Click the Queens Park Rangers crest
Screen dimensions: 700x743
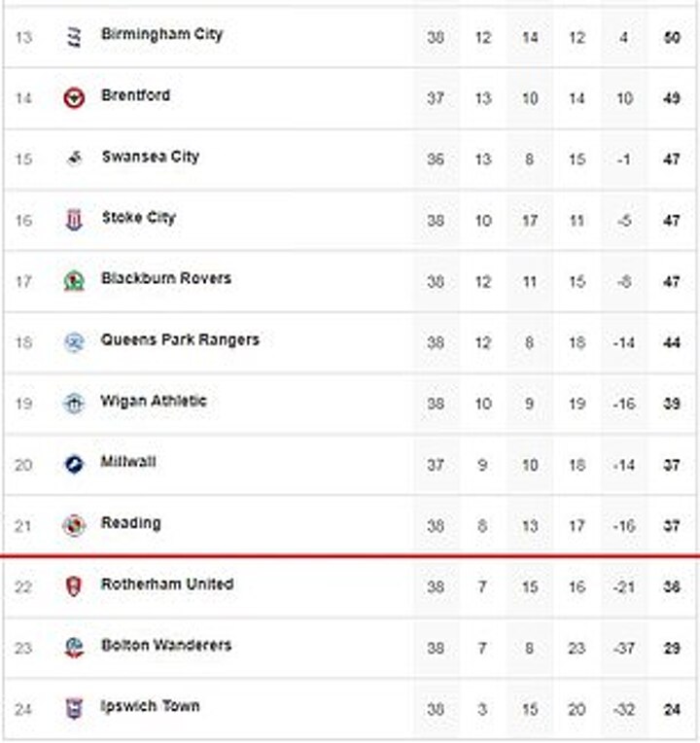pos(74,342)
